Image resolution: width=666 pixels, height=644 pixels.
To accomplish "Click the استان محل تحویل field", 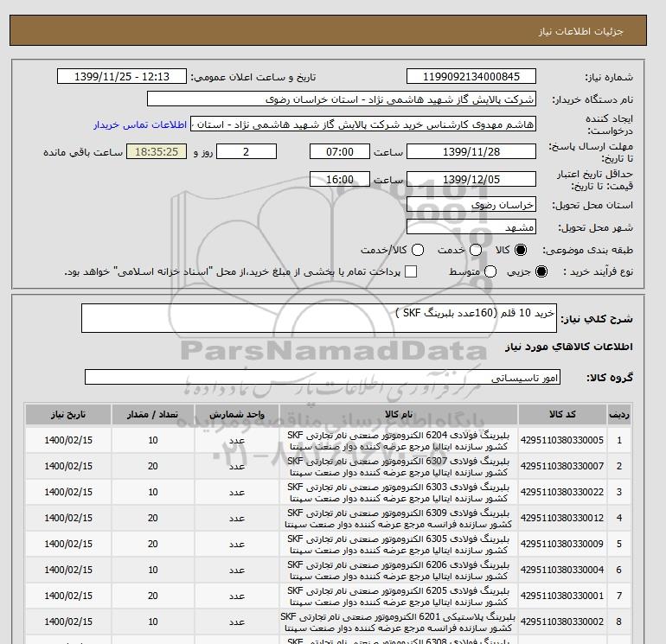I will 471,205.
